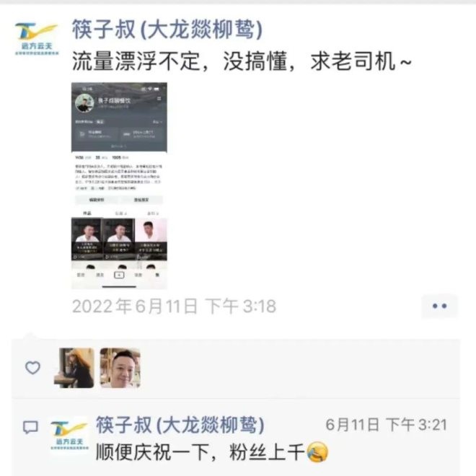Tap the heart like icon
476x476 pixels.
click(x=32, y=368)
